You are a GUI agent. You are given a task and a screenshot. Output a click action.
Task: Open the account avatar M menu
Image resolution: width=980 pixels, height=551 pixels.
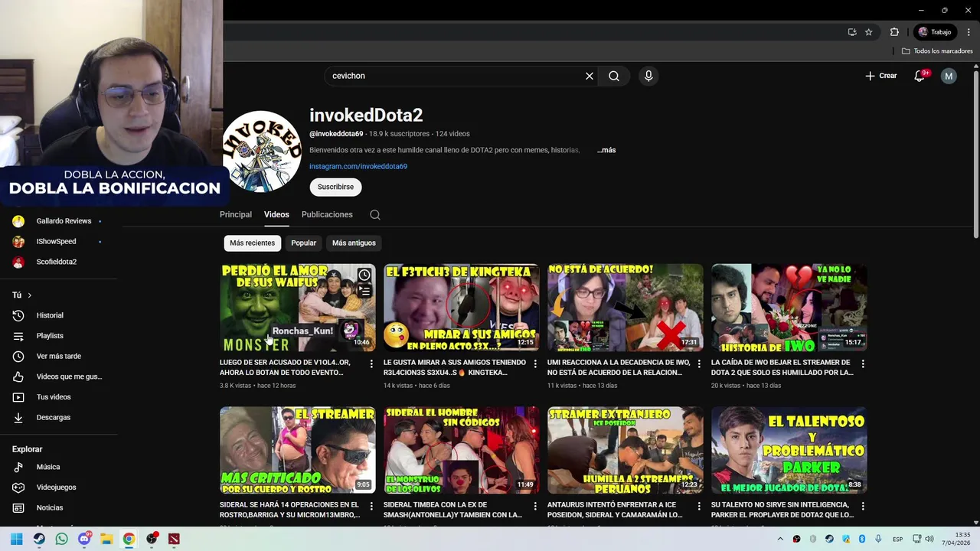point(949,76)
